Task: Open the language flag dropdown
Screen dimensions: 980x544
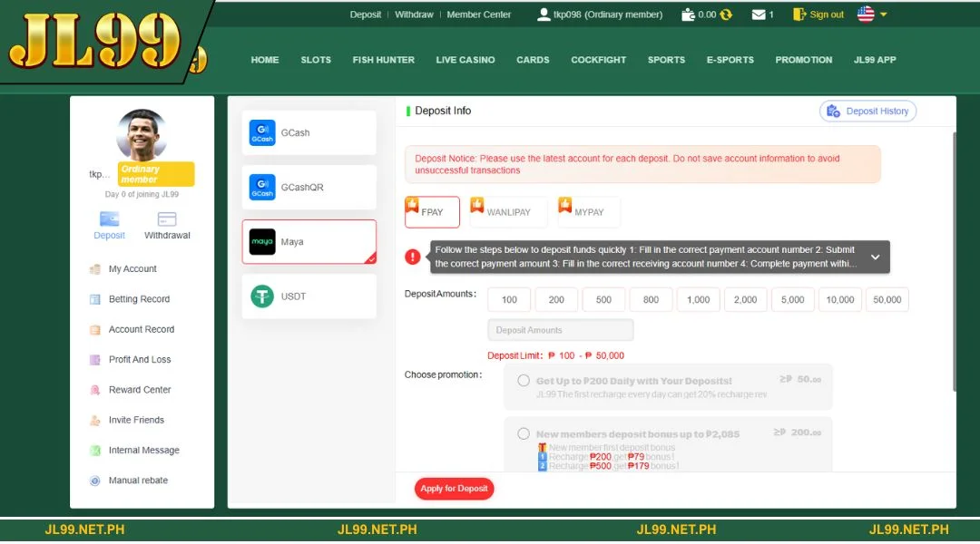Action: pos(866,14)
